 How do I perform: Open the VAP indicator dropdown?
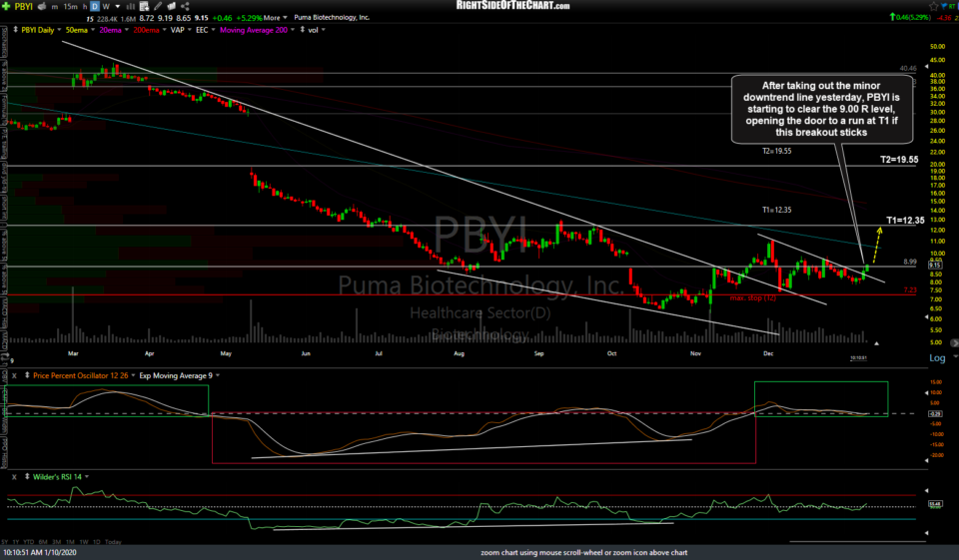(x=190, y=30)
